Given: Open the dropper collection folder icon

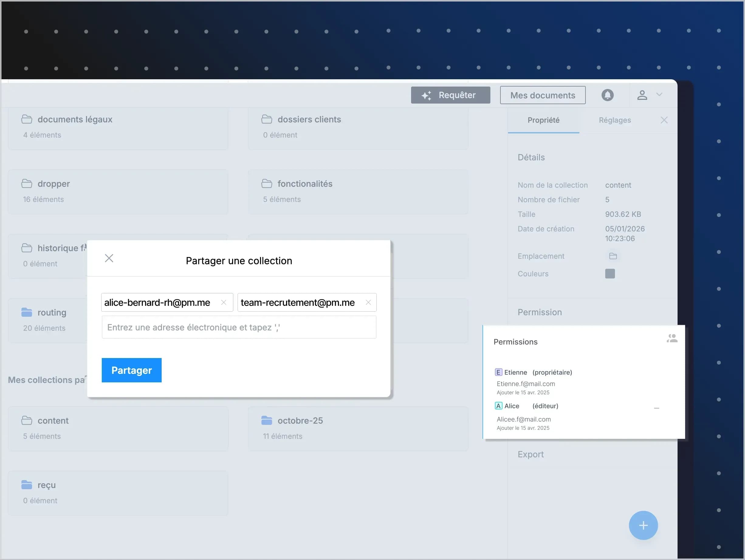Looking at the screenshot, I should tap(27, 183).
